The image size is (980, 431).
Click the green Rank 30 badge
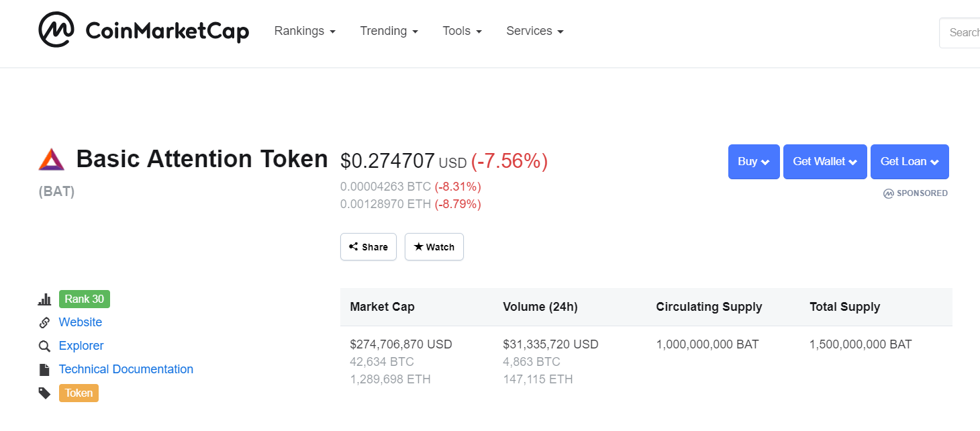(x=85, y=299)
